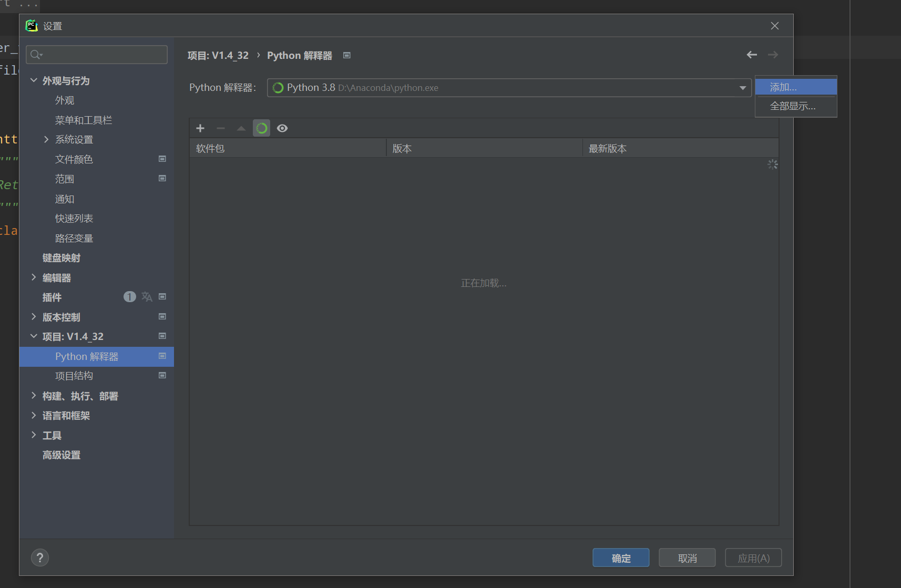Click project-level icon beside 项目结构
Viewport: 901px width, 588px height.
pos(162,375)
